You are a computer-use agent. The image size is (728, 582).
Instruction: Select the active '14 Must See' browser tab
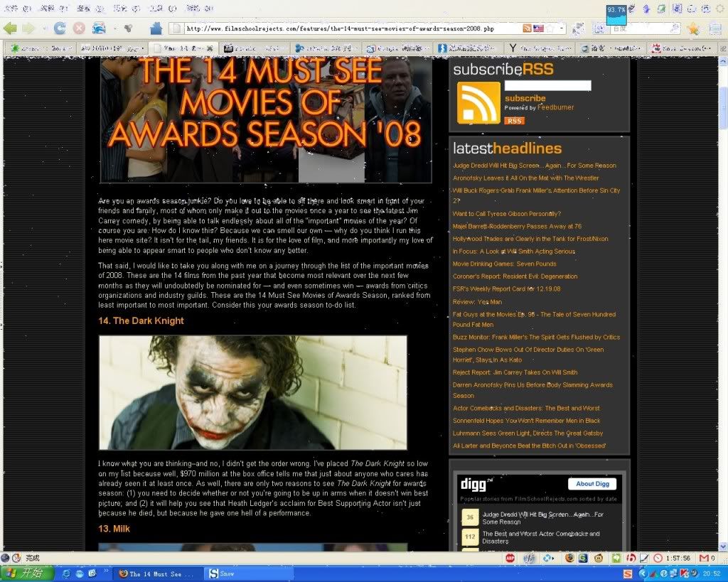coord(183,48)
